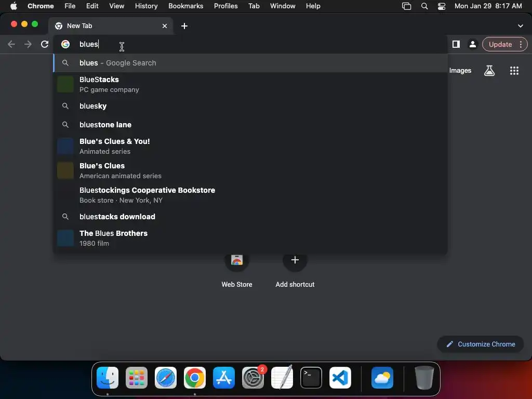The width and height of the screenshot is (532, 399).
Task: Open Control Center in the menu bar
Action: pyautogui.click(x=442, y=6)
